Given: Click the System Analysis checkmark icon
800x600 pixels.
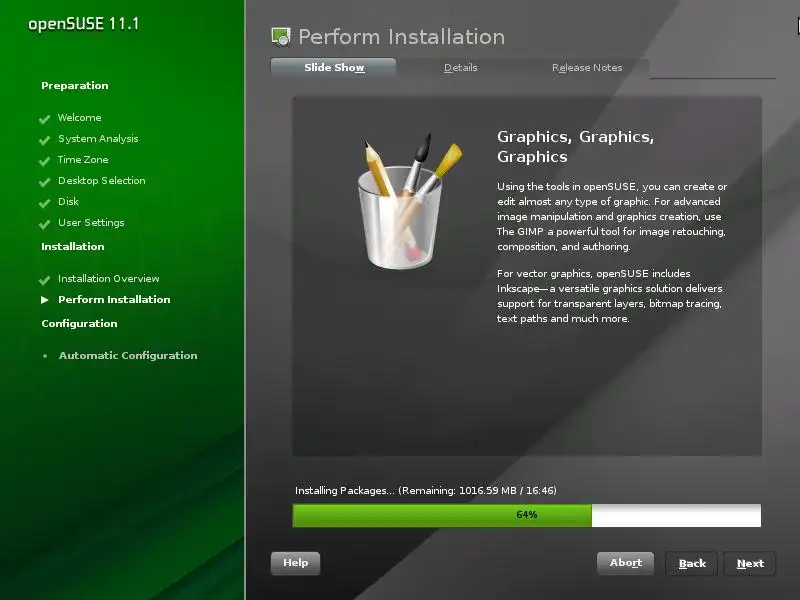Looking at the screenshot, I should (x=44, y=140).
